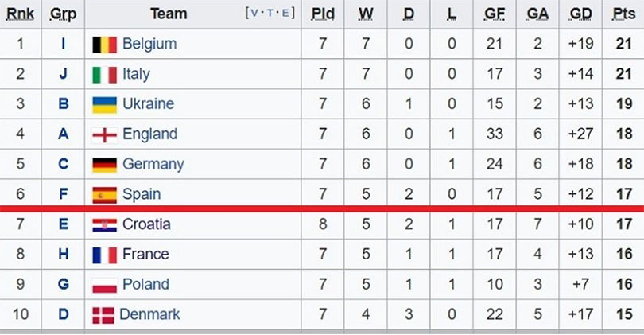Click the V view template link
The image size is (644, 335).
pos(254,13)
